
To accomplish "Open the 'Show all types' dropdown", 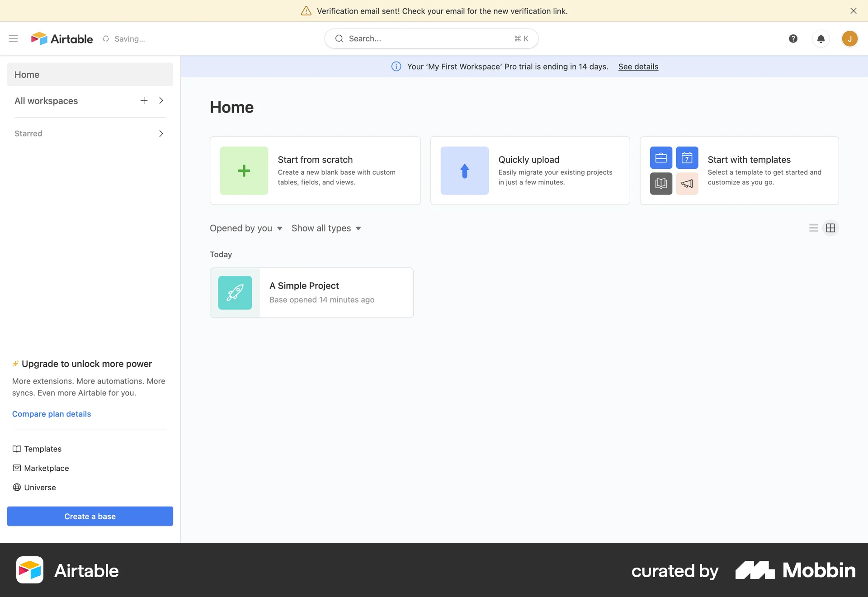I will pos(325,228).
